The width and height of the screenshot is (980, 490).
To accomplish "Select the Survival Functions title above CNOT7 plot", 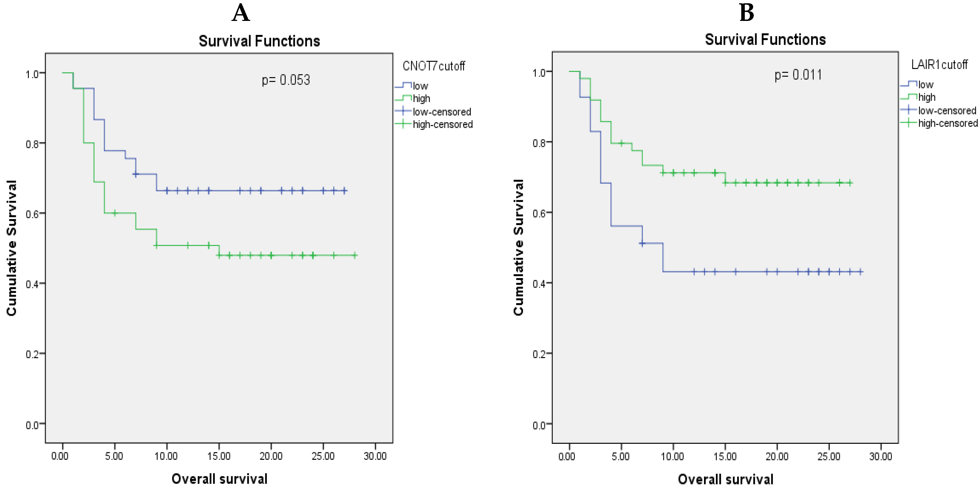I will 259,41.
